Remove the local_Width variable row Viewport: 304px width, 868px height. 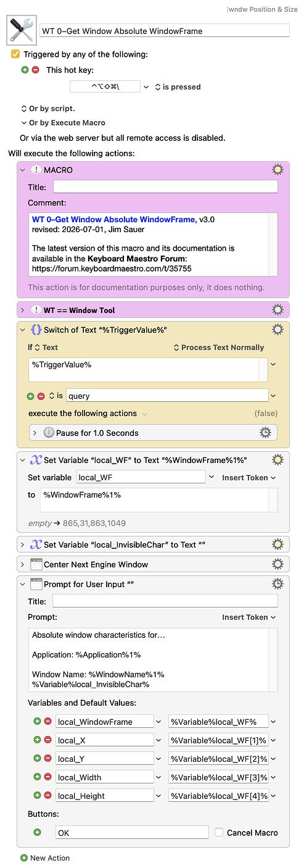[x=47, y=777]
